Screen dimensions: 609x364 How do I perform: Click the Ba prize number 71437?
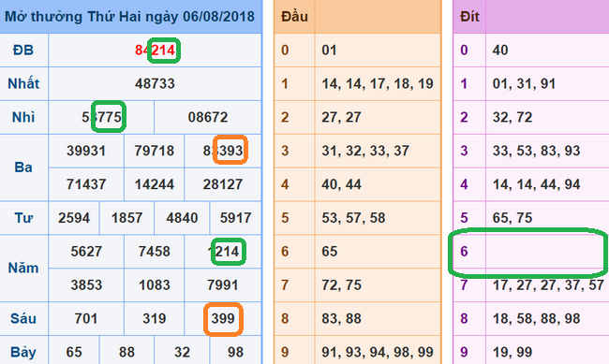tap(86, 184)
